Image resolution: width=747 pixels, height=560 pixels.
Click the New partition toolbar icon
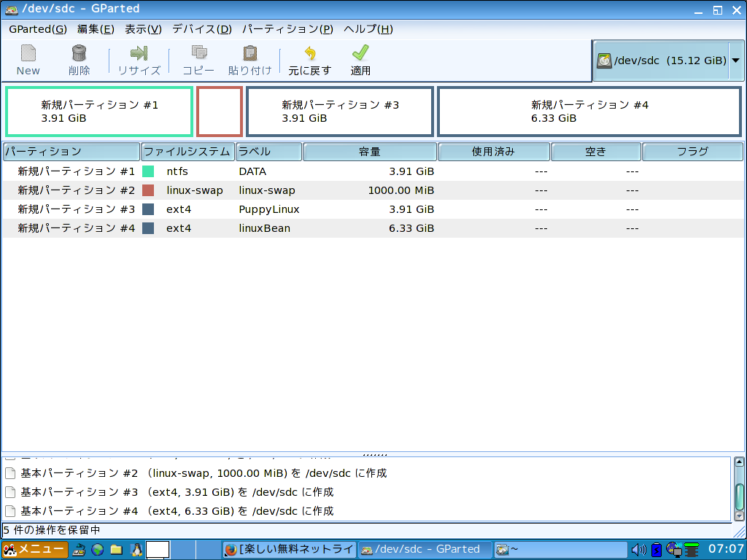pos(28,52)
